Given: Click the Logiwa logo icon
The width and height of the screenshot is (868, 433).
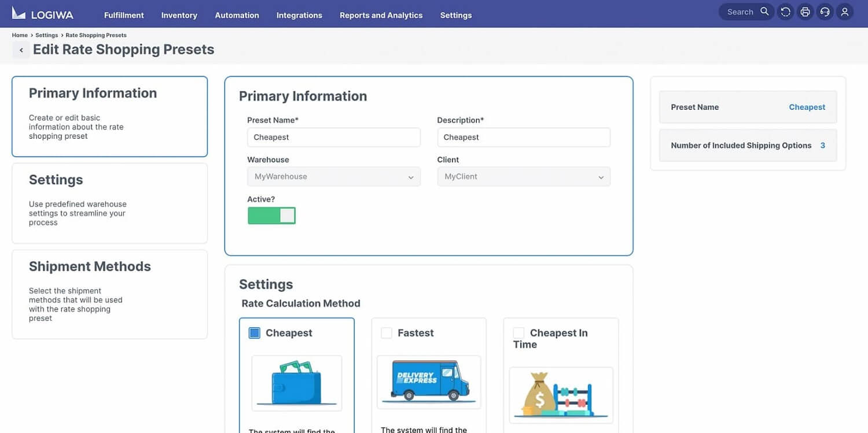Looking at the screenshot, I should 19,13.
